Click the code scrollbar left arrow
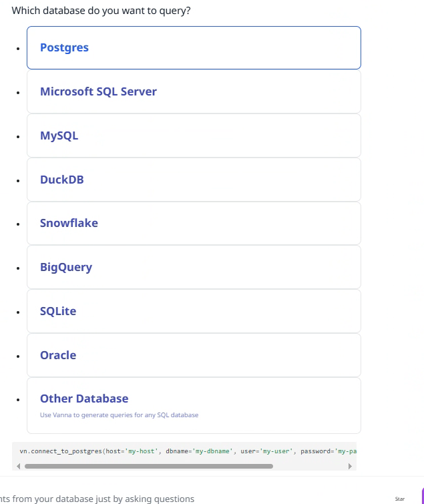424x504 pixels. click(x=18, y=466)
